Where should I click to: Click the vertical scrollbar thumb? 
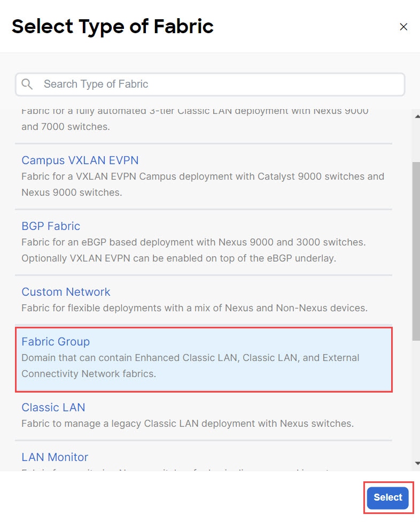point(416,251)
